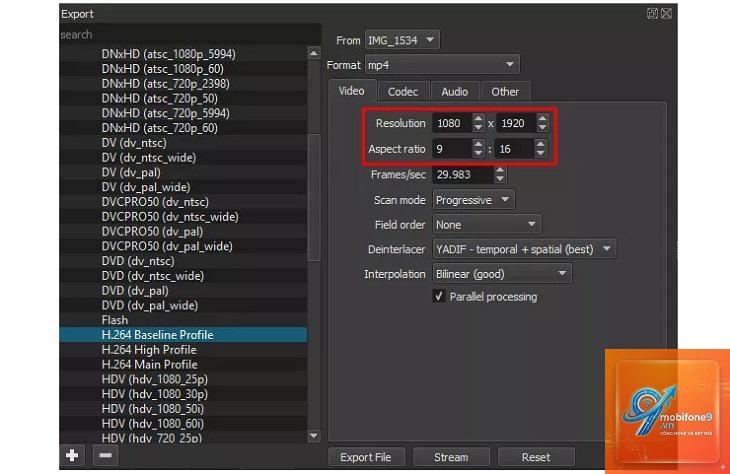The width and height of the screenshot is (730, 474).
Task: Select DVCPRO50 (dv_pal_wide) preset
Action: click(183, 246)
